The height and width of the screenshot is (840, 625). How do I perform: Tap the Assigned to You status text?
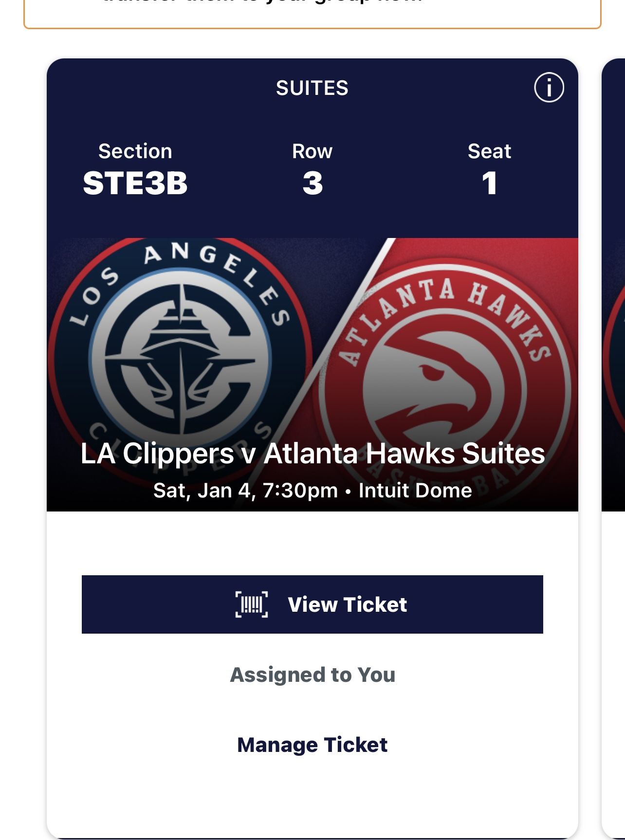click(x=312, y=675)
